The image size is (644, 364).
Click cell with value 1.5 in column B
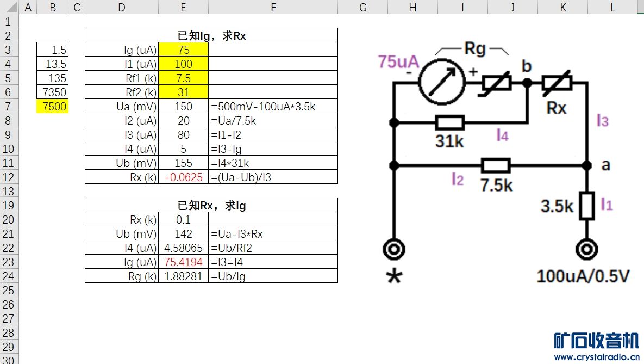pos(53,50)
